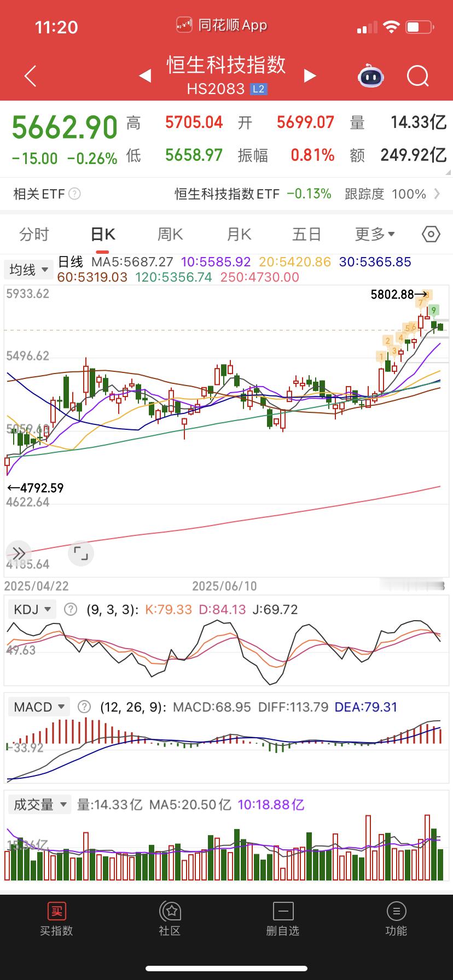Tap the 2025/06/10 date label
Viewport: 453px width, 980px height.
(224, 586)
